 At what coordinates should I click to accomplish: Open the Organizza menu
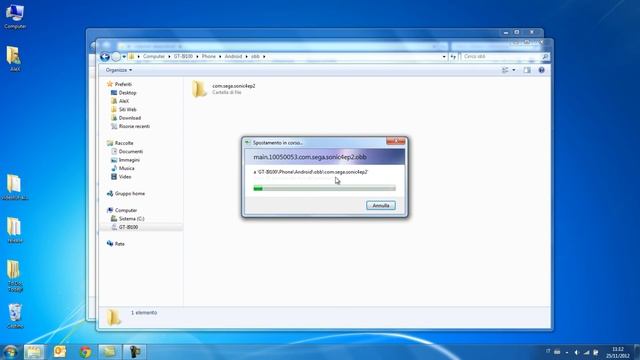119,70
